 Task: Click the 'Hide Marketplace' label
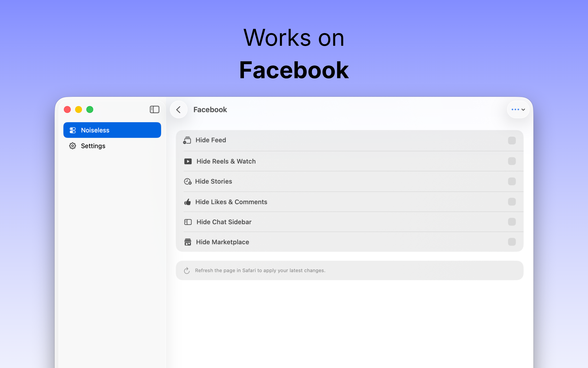pyautogui.click(x=222, y=242)
